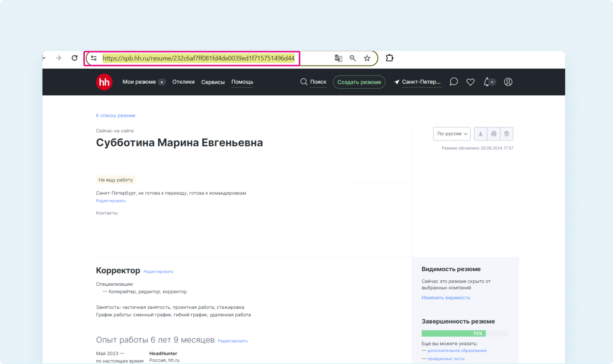Click the дополнительное образование link
The width and height of the screenshot is (613, 364).
coord(457,351)
